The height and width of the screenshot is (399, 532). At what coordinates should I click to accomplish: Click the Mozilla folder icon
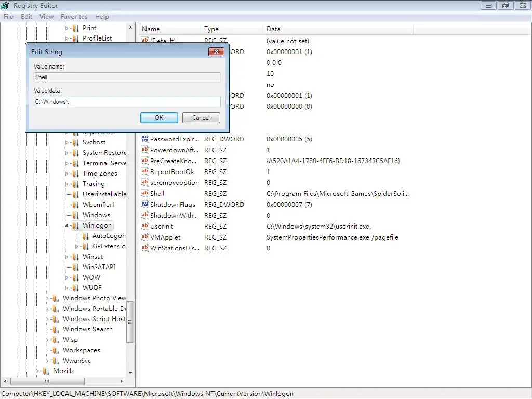pos(46,371)
